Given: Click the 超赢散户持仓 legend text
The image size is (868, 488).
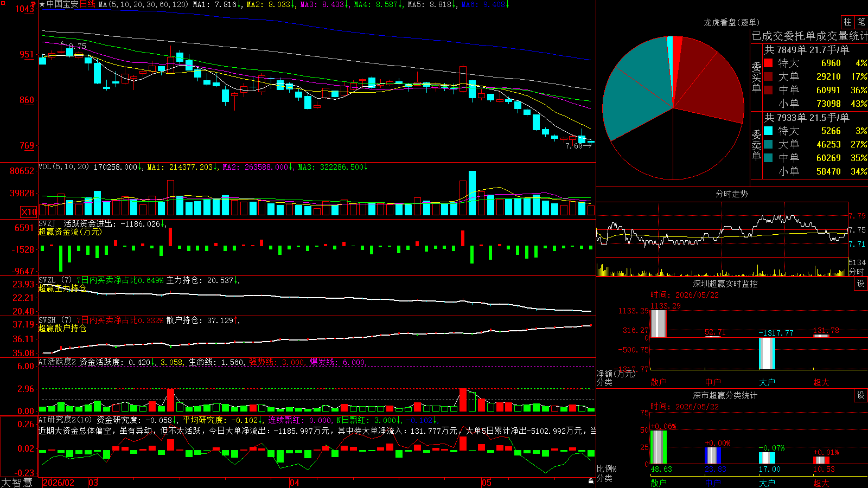Looking at the screenshot, I should coord(62,328).
